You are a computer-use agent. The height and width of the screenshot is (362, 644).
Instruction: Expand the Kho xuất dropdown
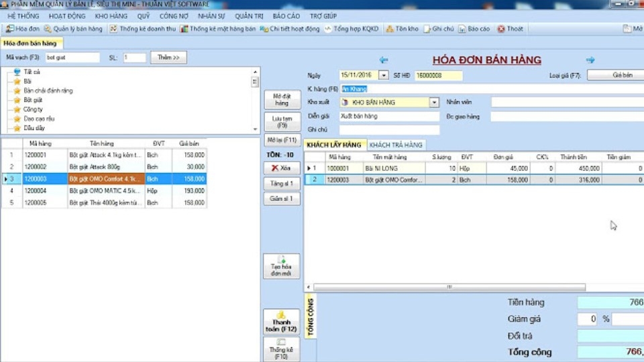[434, 103]
